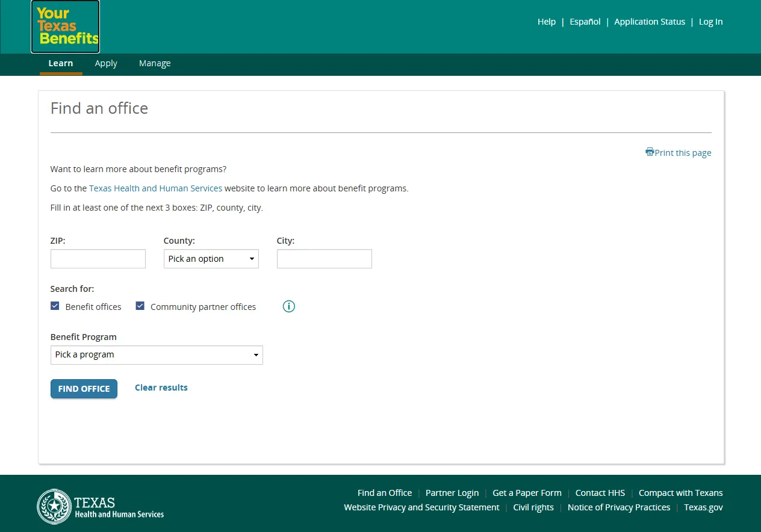The image size is (761, 532).
Task: Click the Clear results link
Action: (x=161, y=388)
